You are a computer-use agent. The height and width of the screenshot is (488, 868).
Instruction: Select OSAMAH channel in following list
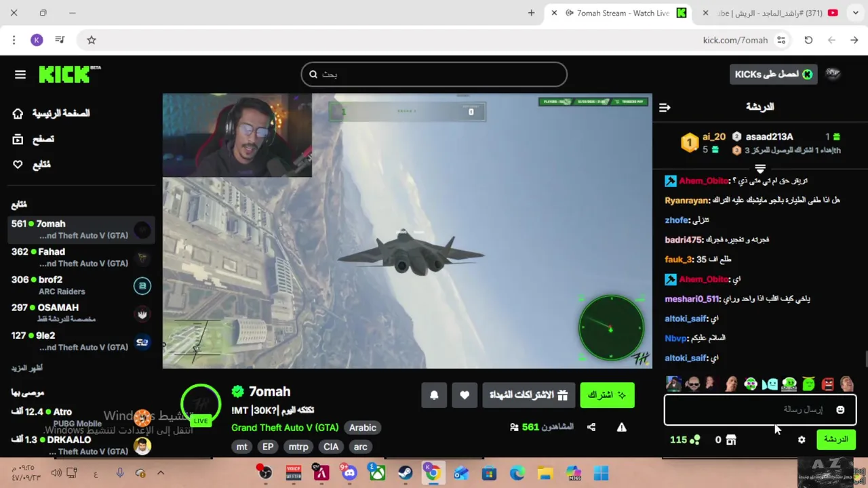pyautogui.click(x=81, y=312)
